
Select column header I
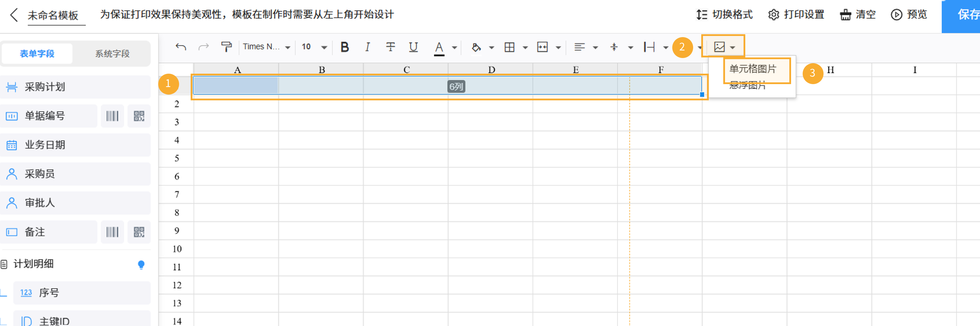pos(915,70)
